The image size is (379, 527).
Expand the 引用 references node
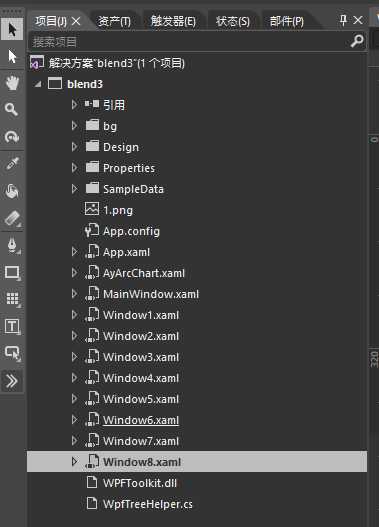[x=75, y=105]
